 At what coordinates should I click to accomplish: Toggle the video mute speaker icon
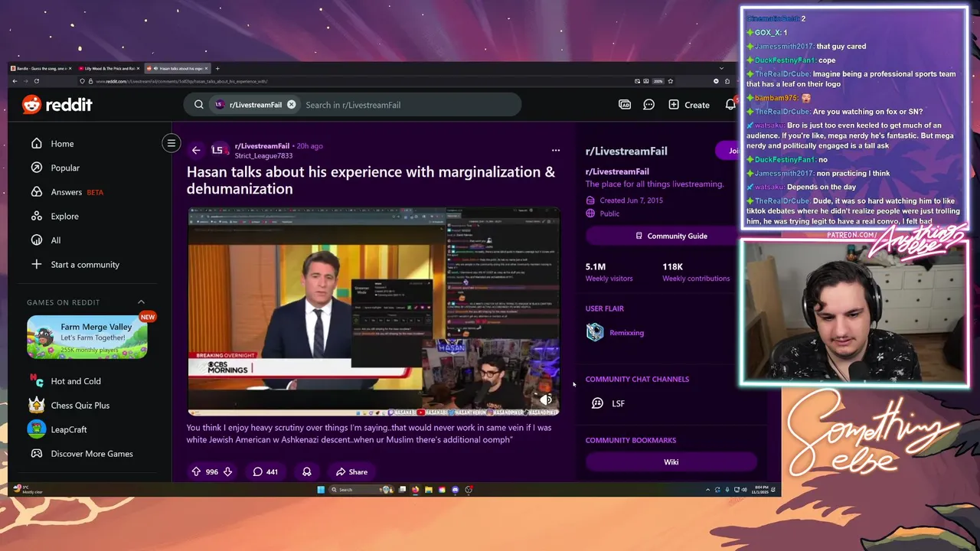tap(546, 399)
